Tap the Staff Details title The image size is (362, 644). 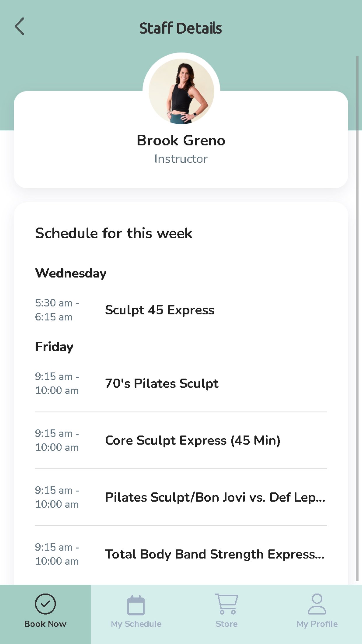180,28
